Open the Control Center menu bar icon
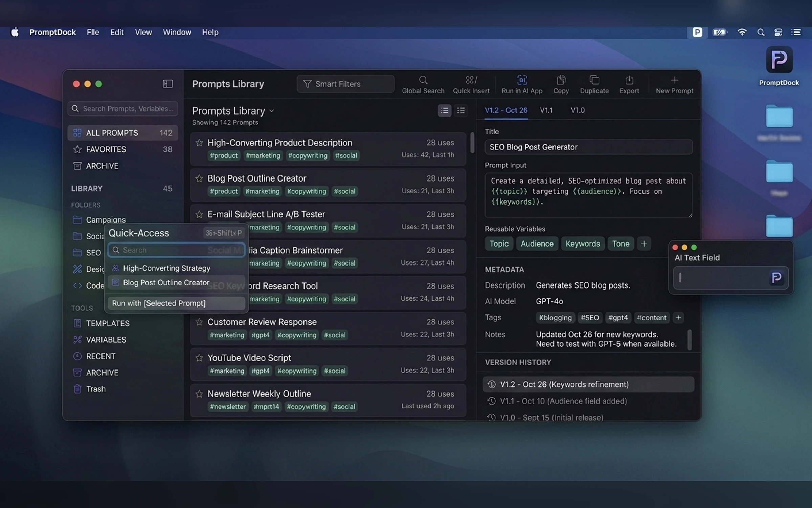Viewport: 812px width, 508px height. click(778, 32)
